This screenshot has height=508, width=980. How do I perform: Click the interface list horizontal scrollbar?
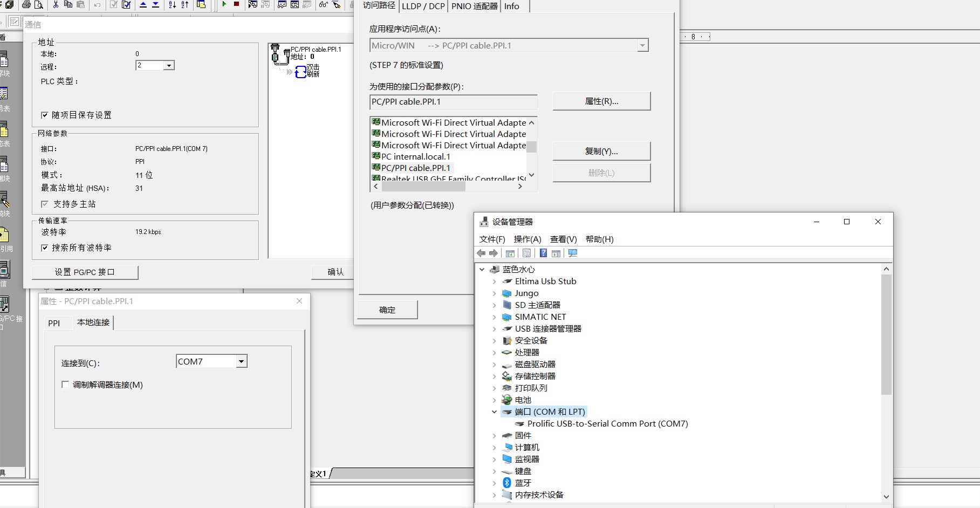423,187
